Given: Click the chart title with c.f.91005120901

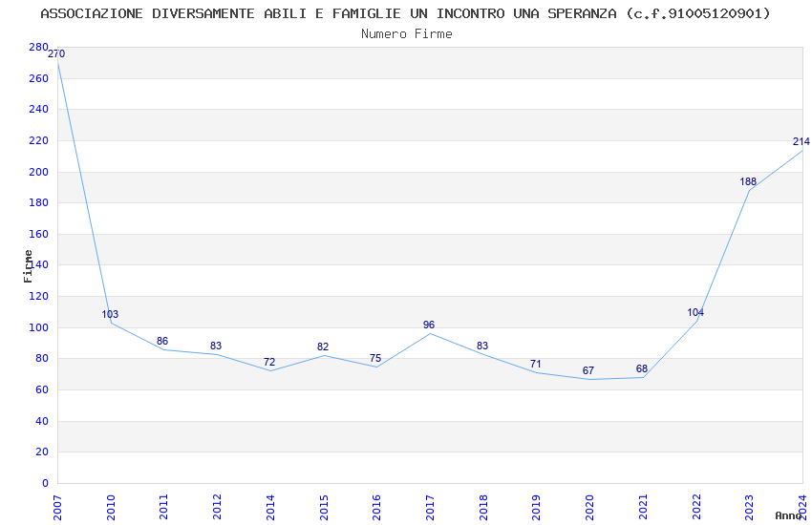Looking at the screenshot, I should pyautogui.click(x=405, y=13).
